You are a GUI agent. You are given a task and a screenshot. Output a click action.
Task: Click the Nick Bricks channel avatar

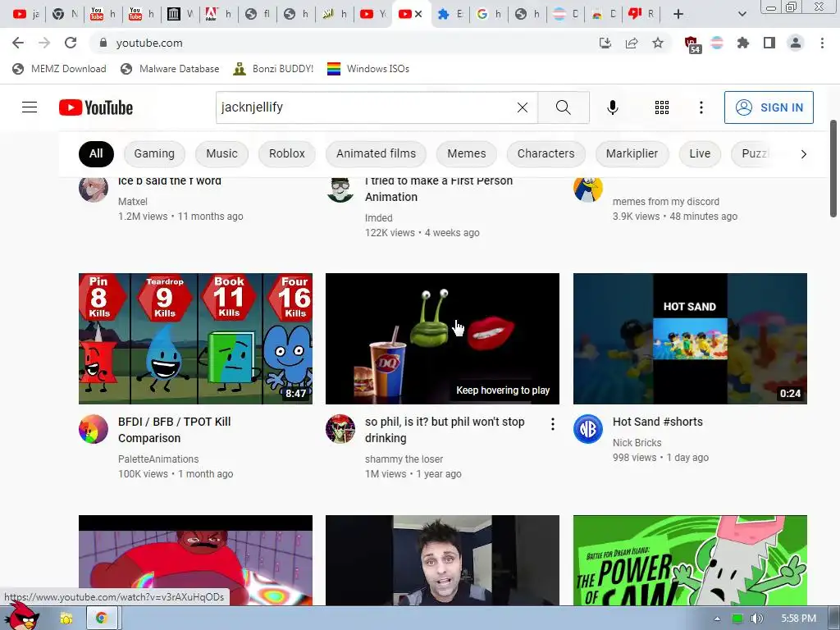click(588, 429)
